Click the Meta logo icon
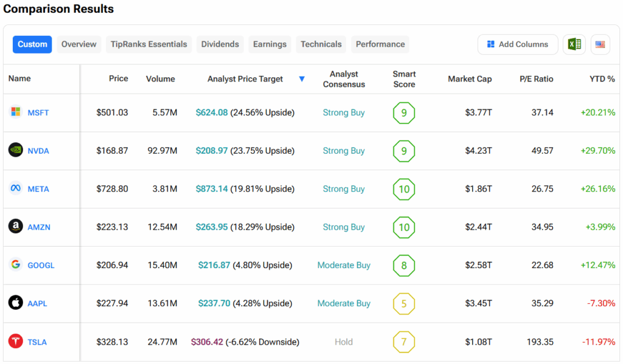The width and height of the screenshot is (623, 364). (x=16, y=188)
